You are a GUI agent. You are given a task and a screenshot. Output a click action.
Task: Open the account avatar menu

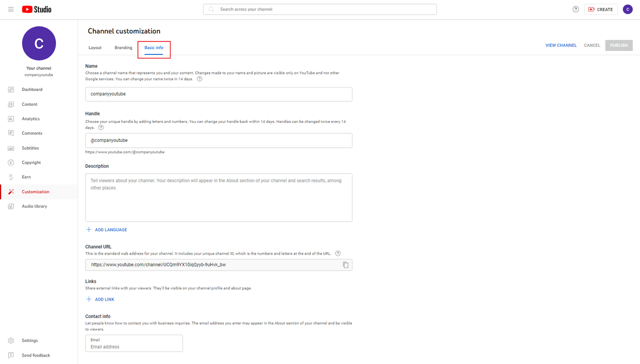(627, 9)
